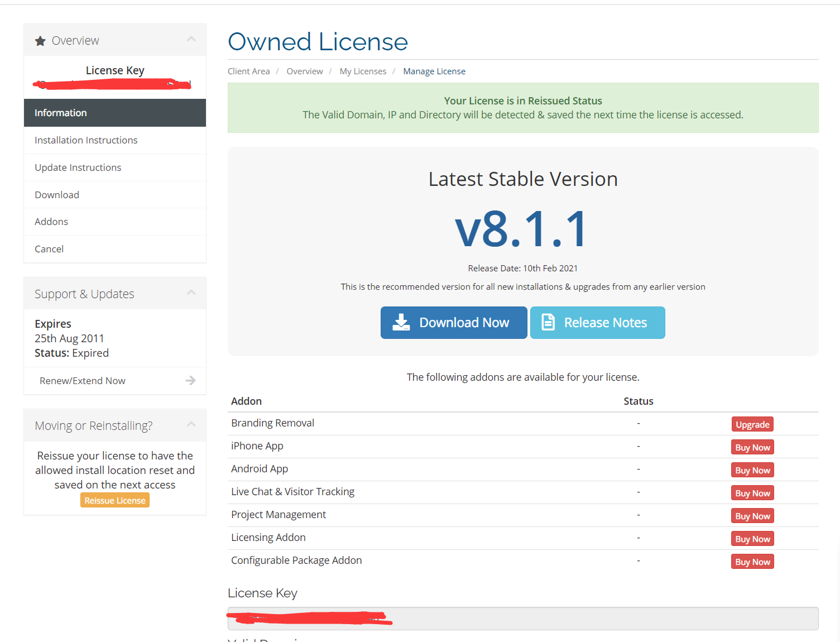Open Installation Instructions in the sidebar
This screenshot has width=840, height=642.
pos(115,140)
